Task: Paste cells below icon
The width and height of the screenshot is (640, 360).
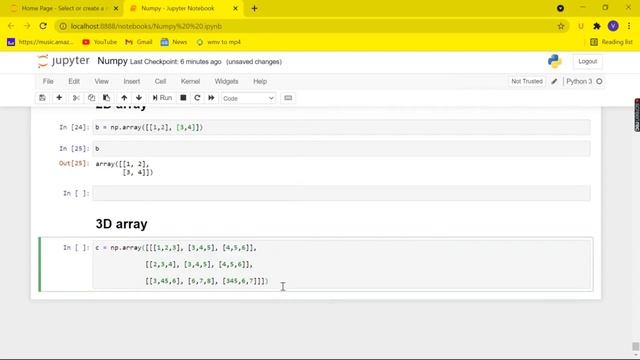Action: pos(107,98)
